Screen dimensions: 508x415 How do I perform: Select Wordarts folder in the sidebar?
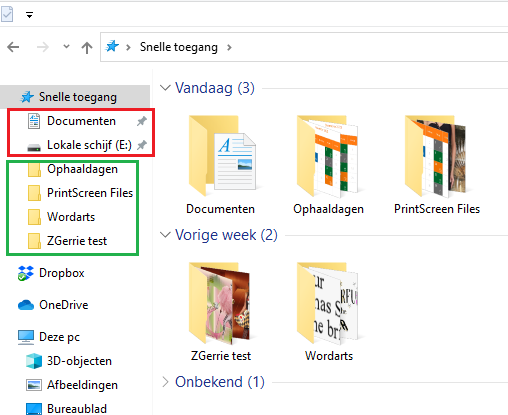pyautogui.click(x=71, y=217)
